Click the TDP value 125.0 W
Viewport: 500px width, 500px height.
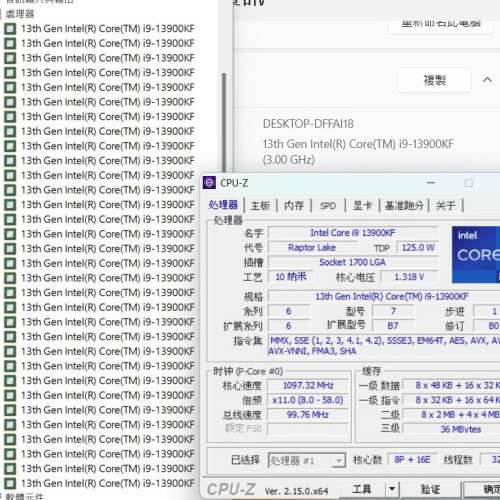pos(418,248)
